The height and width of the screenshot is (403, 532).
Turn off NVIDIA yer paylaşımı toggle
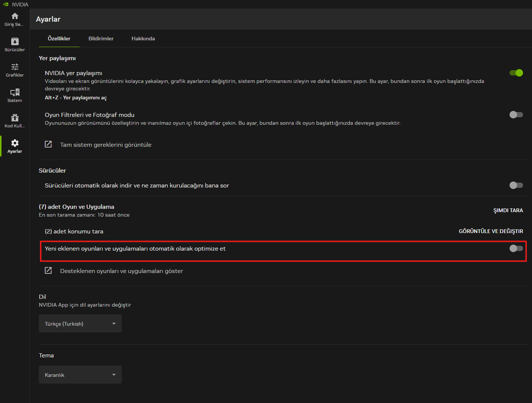pos(516,73)
